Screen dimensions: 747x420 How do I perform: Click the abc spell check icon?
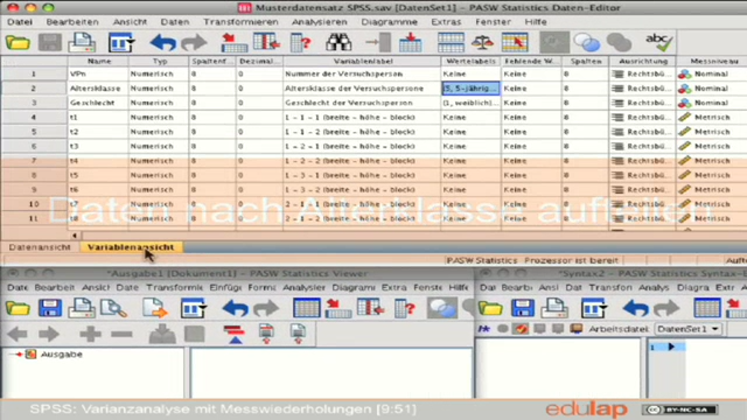coord(658,42)
